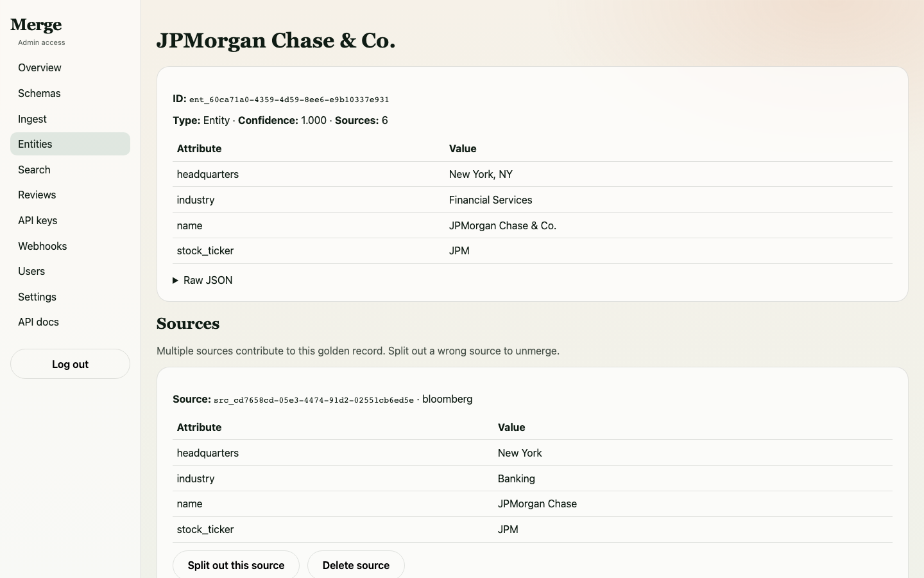The width and height of the screenshot is (924, 578).
Task: Click the Delete source button
Action: (356, 565)
